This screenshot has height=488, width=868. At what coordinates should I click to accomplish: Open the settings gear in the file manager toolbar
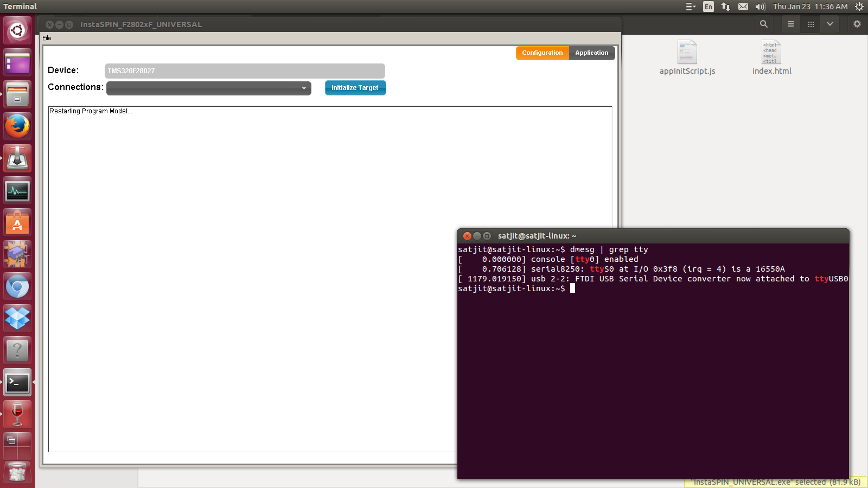click(857, 24)
